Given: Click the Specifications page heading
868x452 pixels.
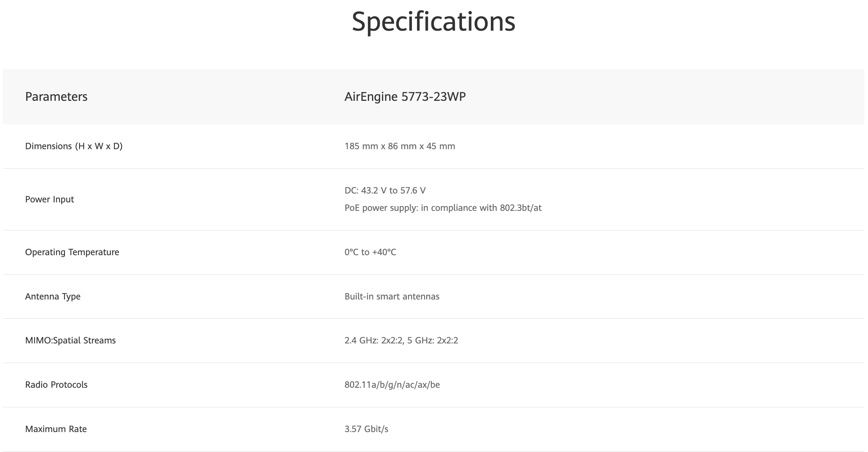Looking at the screenshot, I should click(433, 21).
